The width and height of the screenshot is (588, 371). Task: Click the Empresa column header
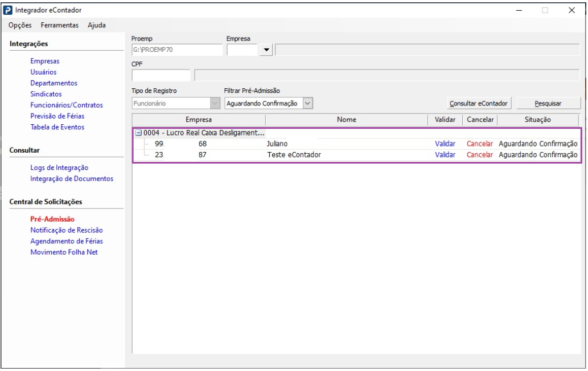(x=199, y=120)
